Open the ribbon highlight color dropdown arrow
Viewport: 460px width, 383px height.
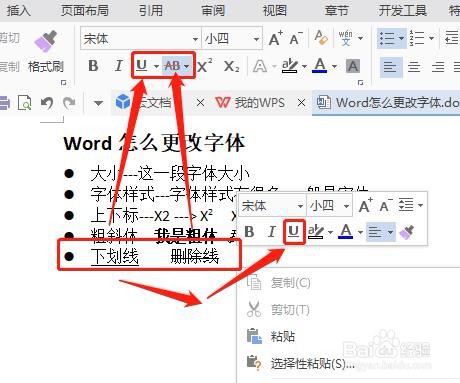(304, 66)
